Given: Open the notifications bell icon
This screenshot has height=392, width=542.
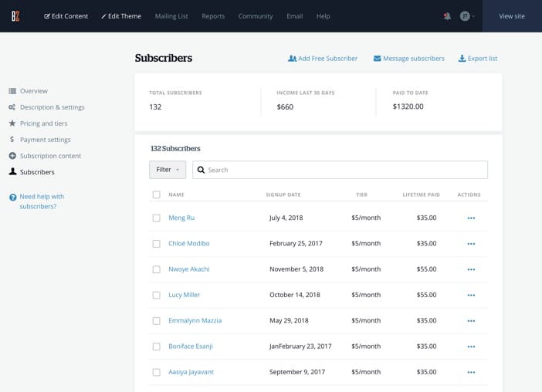Looking at the screenshot, I should tap(447, 16).
